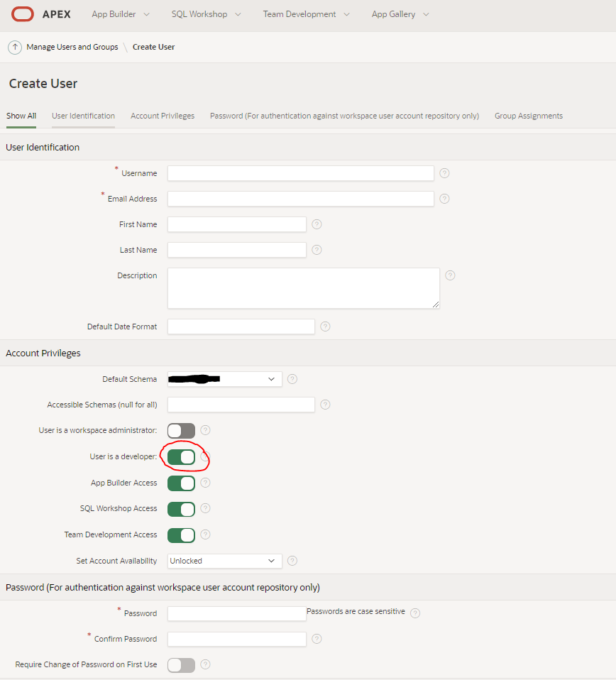Switch to Account Privileges tab
This screenshot has width=616, height=680.
(x=163, y=116)
